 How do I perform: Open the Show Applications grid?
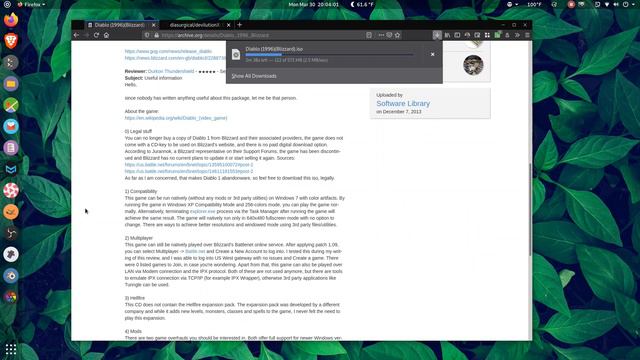tap(11, 349)
